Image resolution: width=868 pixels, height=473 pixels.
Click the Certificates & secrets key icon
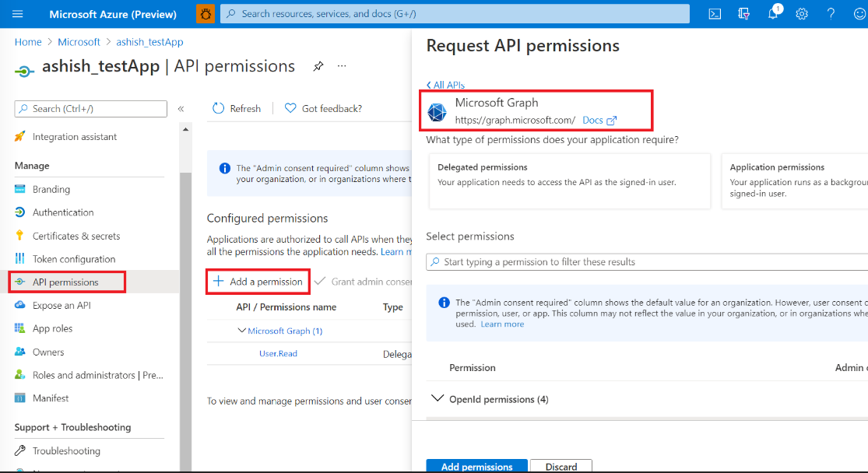(20, 236)
